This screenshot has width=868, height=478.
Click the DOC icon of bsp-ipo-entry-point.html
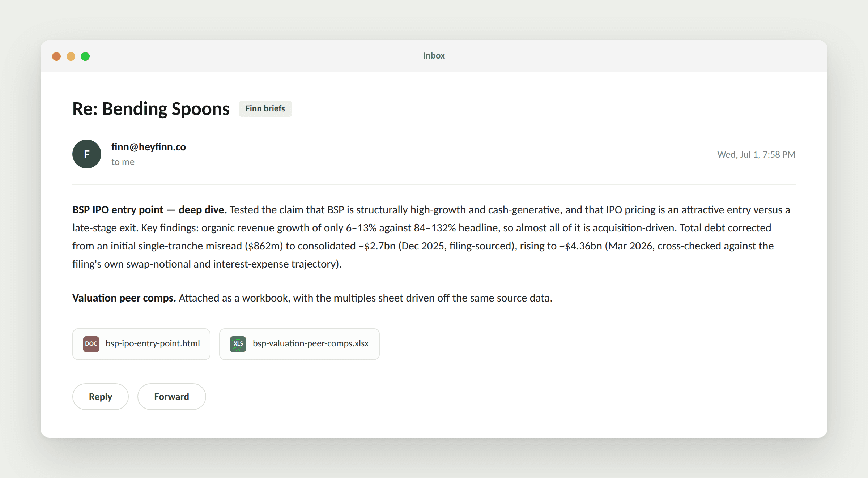coord(91,344)
